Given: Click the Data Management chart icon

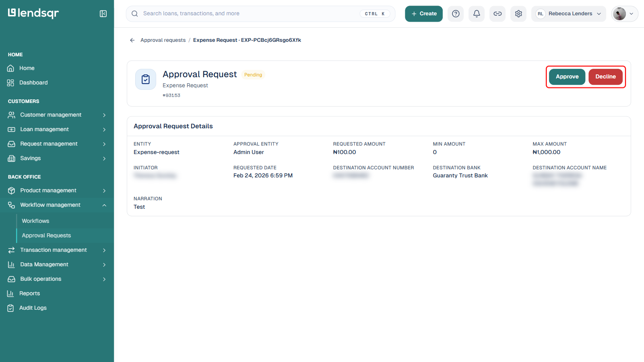Looking at the screenshot, I should [11, 265].
